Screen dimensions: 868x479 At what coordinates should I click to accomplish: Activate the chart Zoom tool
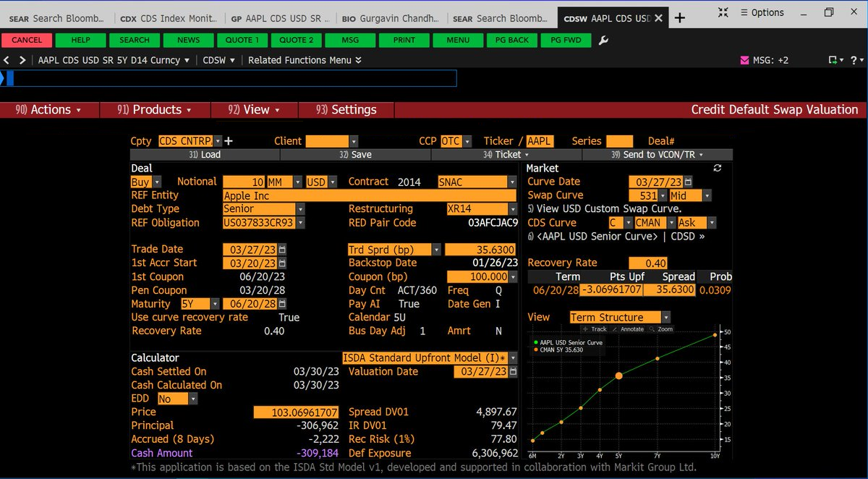point(660,328)
